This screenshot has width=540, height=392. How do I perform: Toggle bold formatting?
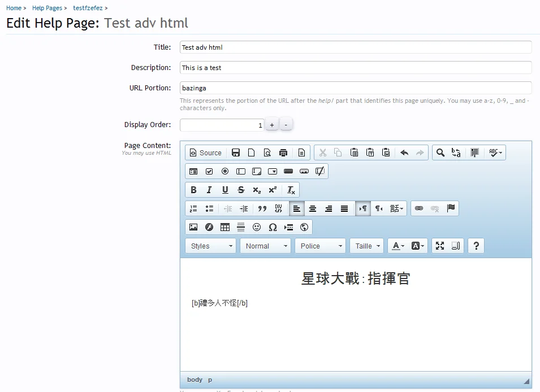click(193, 190)
